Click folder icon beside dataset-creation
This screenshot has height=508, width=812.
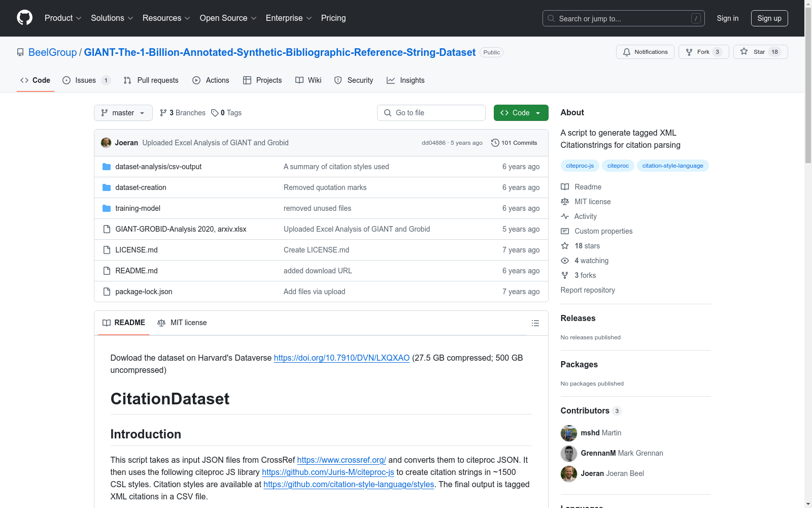coord(107,187)
